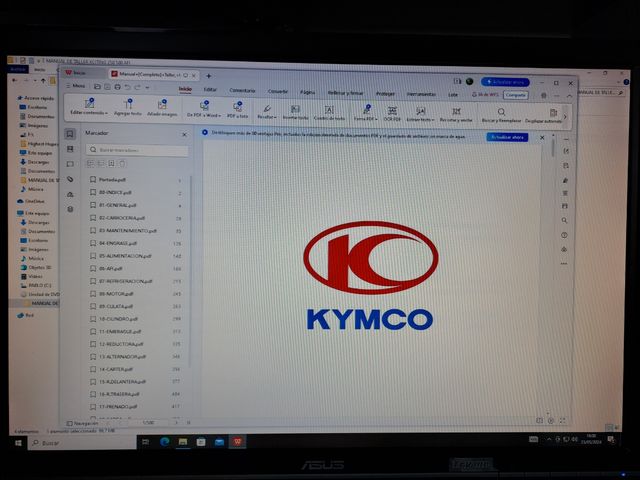Click the Windows Start button
This screenshot has height=480, width=640.
(18, 442)
